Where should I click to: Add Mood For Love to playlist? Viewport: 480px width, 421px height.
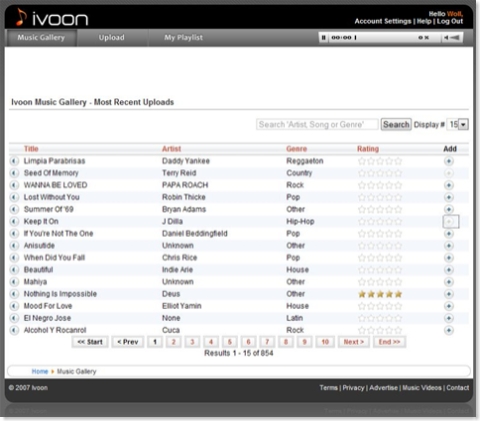(x=449, y=306)
